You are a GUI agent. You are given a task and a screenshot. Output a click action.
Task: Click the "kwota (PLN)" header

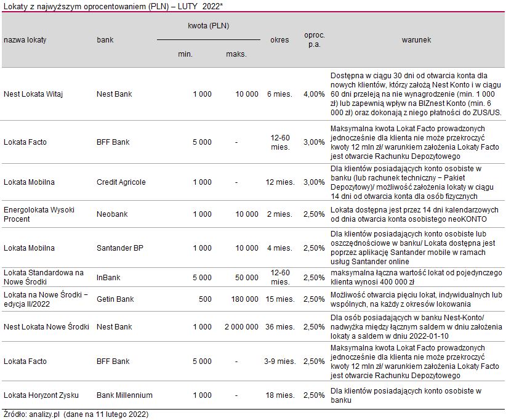tap(209, 26)
